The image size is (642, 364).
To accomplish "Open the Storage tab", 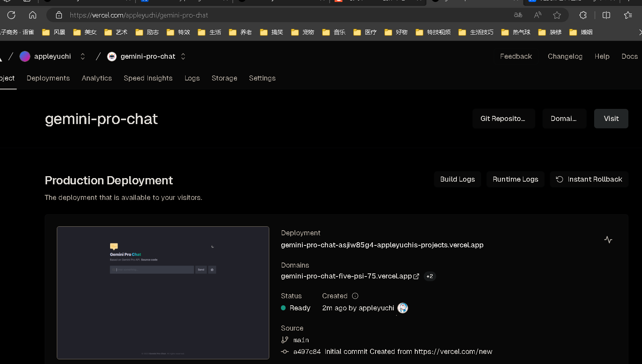I will click(224, 78).
